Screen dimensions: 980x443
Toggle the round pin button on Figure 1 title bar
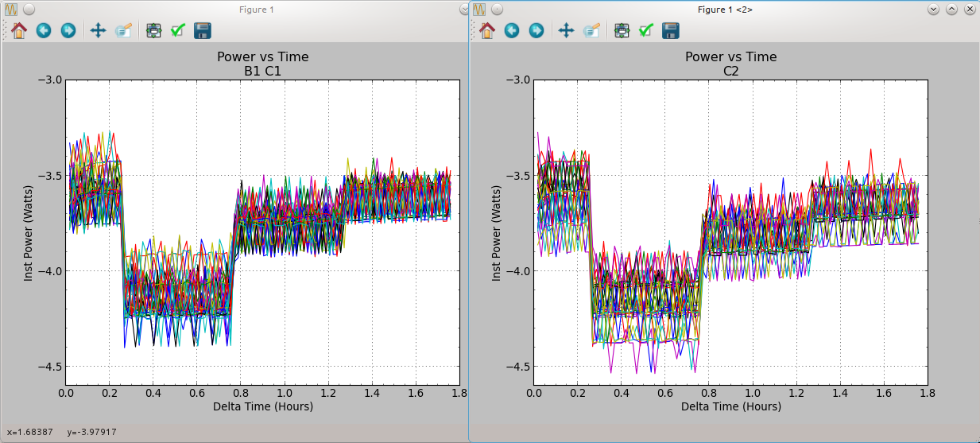coord(29,10)
